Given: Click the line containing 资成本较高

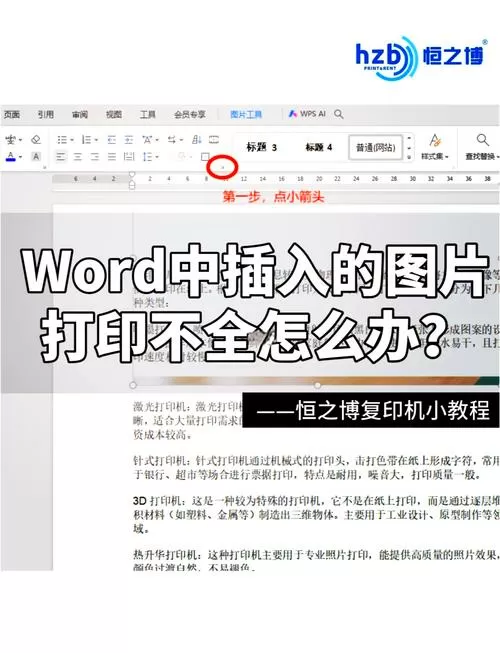Looking at the screenshot, I should point(163,435).
